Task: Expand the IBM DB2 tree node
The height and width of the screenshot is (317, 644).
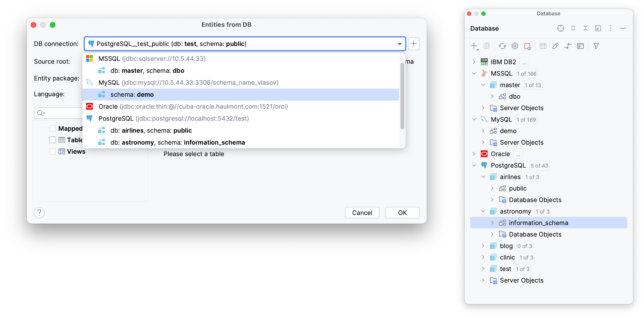Action: point(474,62)
